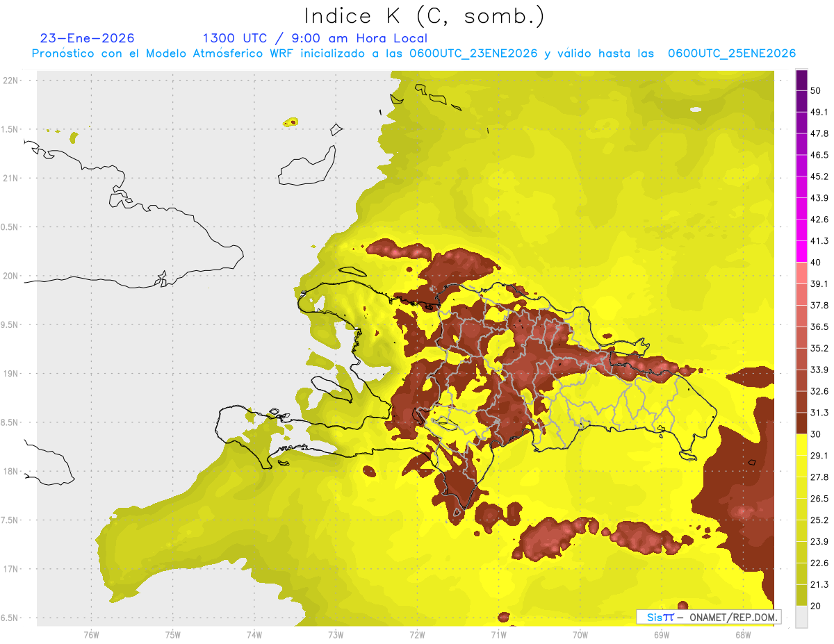Viewport: 834px width, 644px height.
Task: Click legend value '25.2'
Action: [819, 520]
